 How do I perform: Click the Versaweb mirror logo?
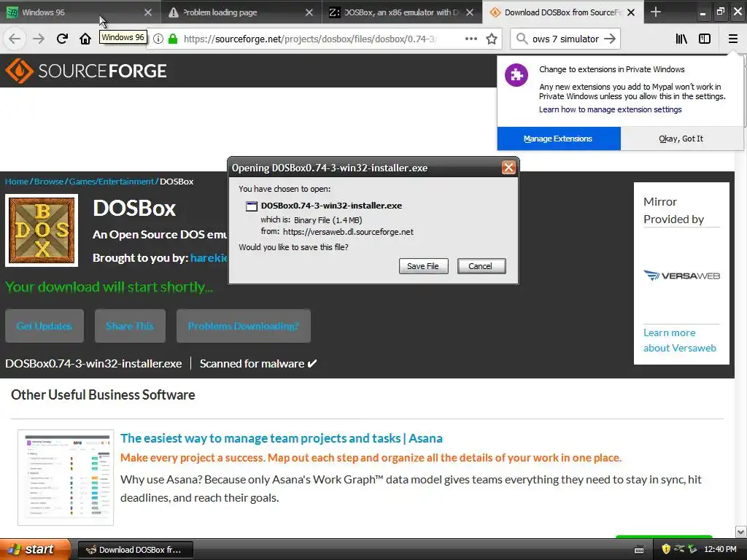point(682,276)
